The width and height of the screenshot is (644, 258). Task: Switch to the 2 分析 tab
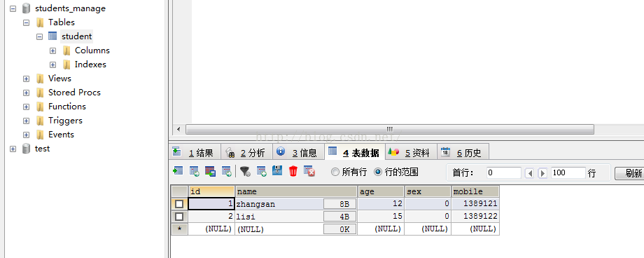tap(247, 152)
